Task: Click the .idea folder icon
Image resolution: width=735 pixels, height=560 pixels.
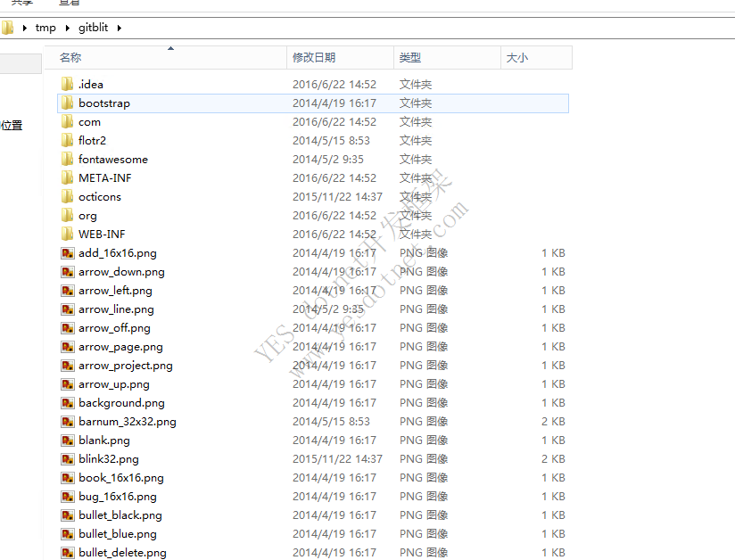Action: 68,85
